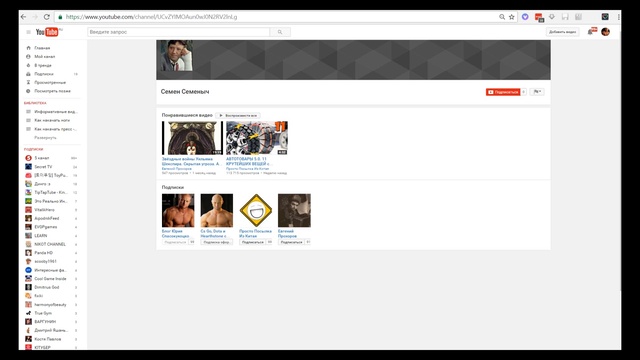Open the NIKOT CHANNEL subscription
The width and height of the screenshot is (640, 360).
point(50,244)
